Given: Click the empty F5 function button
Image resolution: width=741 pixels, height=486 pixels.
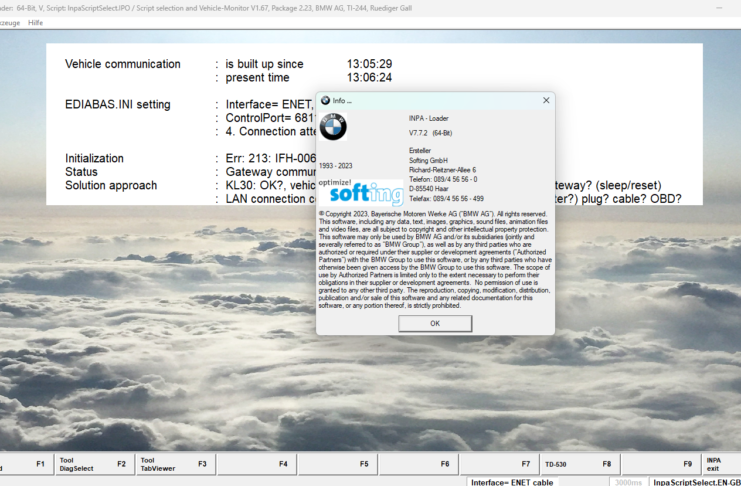Looking at the screenshot, I should [x=337, y=464].
